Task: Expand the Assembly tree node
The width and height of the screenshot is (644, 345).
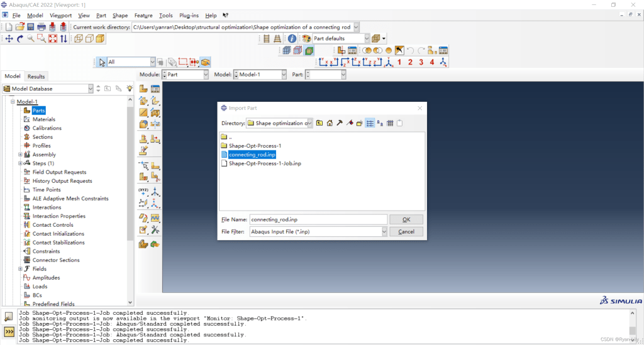Action: point(20,155)
